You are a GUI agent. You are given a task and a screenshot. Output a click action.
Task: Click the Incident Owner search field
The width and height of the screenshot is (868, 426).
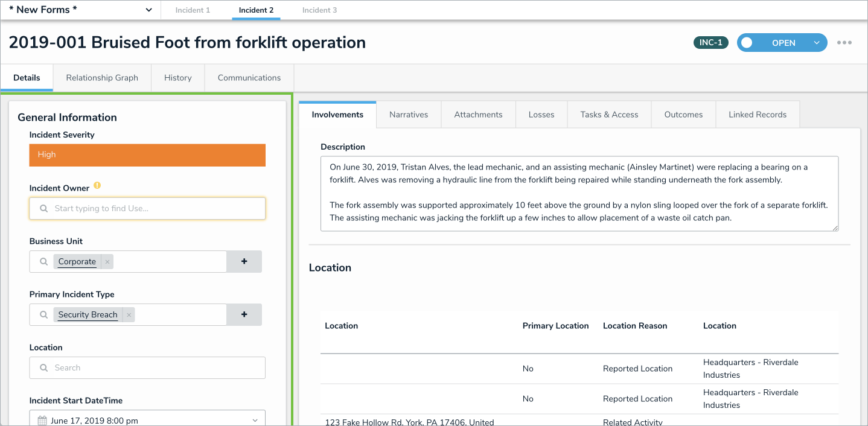147,209
